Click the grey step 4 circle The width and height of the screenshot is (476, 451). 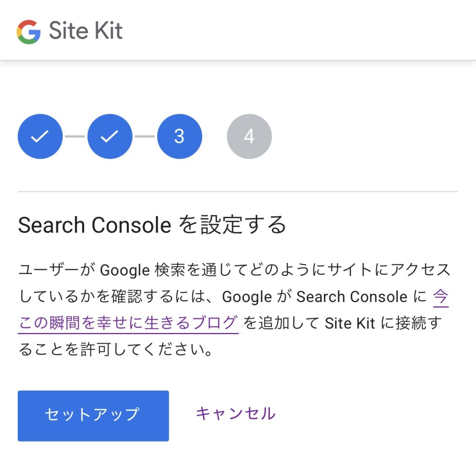tap(249, 137)
